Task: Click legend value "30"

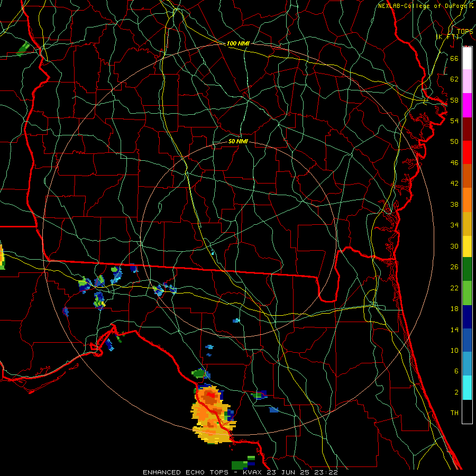Action: (454, 246)
